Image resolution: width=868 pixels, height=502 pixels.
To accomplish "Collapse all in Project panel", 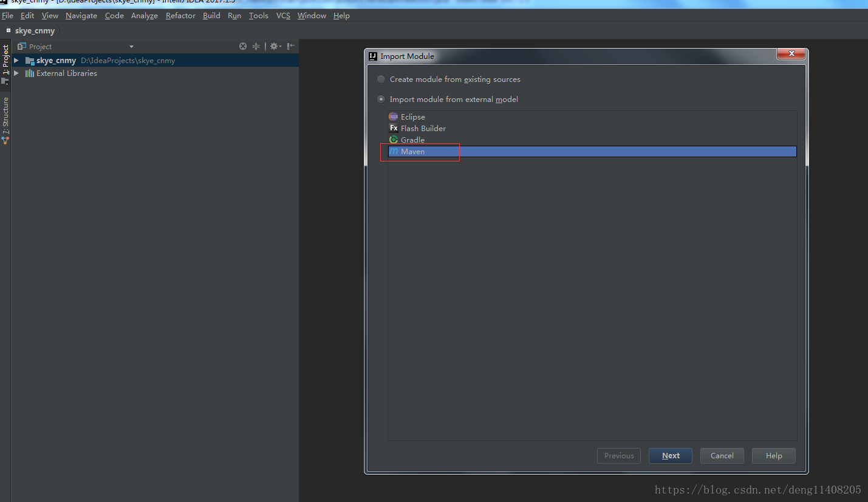I will [x=256, y=46].
